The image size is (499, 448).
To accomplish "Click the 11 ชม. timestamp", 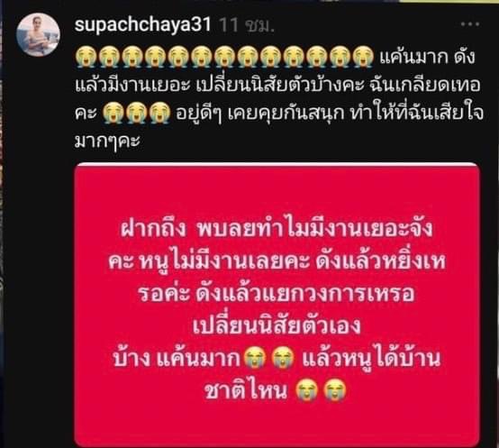I will (247, 25).
